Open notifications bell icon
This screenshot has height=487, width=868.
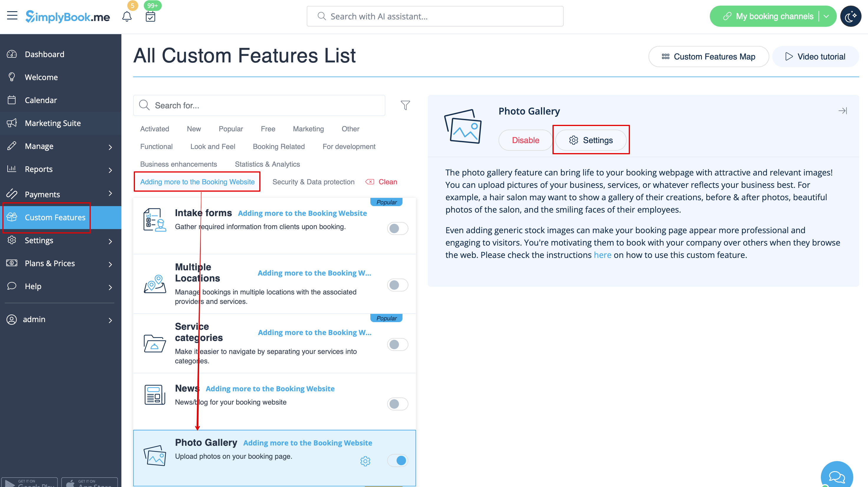(x=127, y=16)
